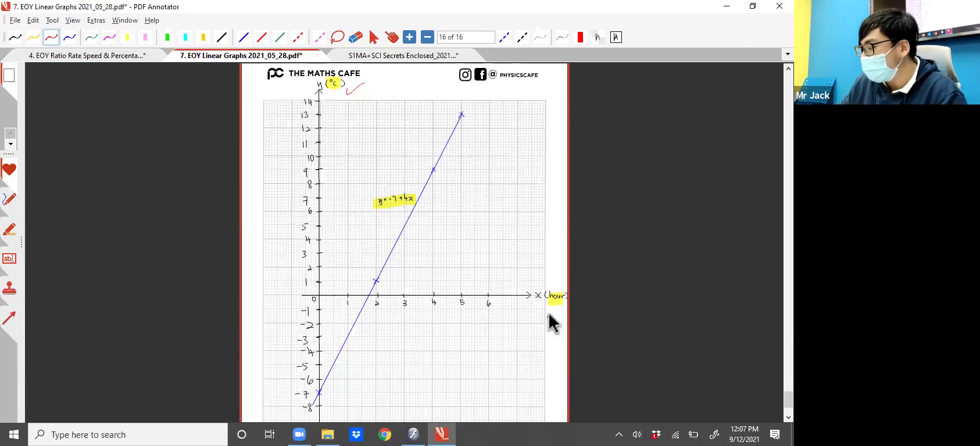The image size is (980, 446).
Task: Open the notification center
Action: (775, 434)
